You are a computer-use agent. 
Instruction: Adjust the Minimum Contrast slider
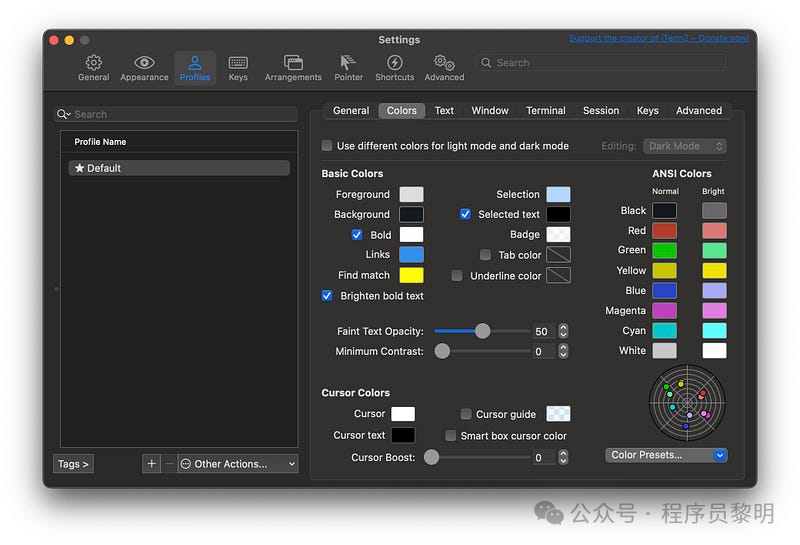(x=482, y=351)
